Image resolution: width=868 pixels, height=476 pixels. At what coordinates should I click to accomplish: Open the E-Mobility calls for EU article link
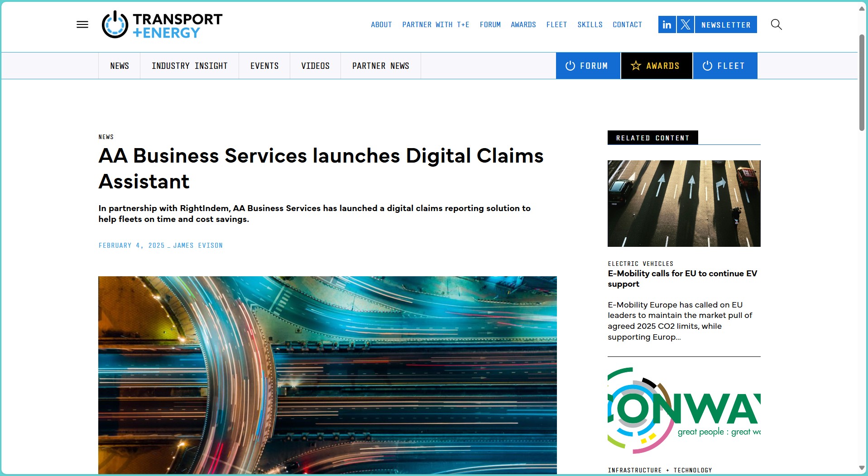click(682, 279)
